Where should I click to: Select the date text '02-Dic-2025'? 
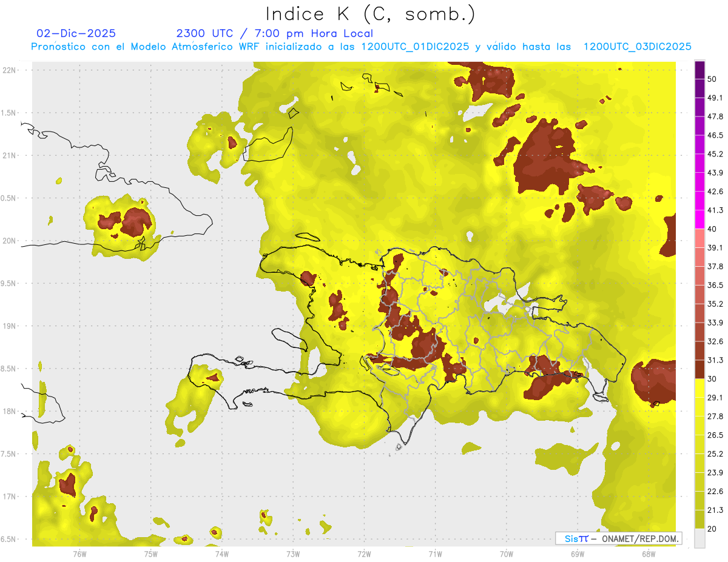click(76, 33)
